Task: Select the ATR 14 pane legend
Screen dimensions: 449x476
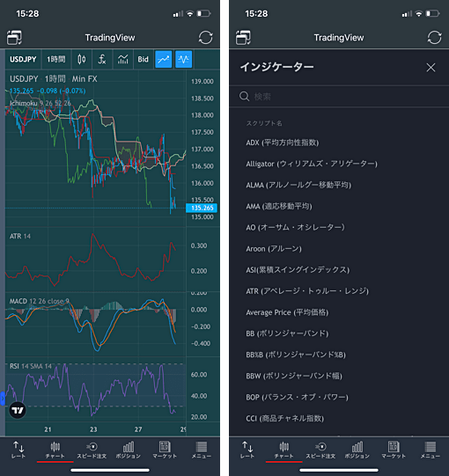Action: (20, 236)
